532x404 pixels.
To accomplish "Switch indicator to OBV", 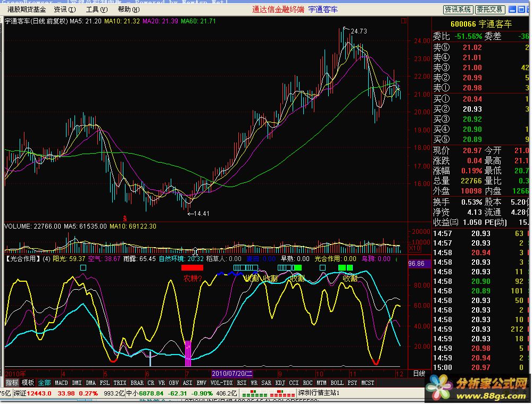I will click(x=174, y=383).
